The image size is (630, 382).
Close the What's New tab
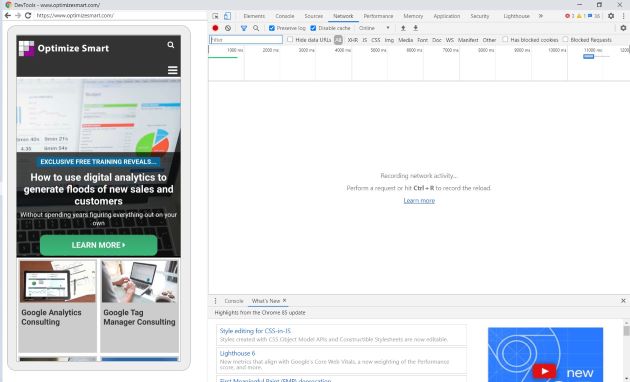[x=284, y=300]
